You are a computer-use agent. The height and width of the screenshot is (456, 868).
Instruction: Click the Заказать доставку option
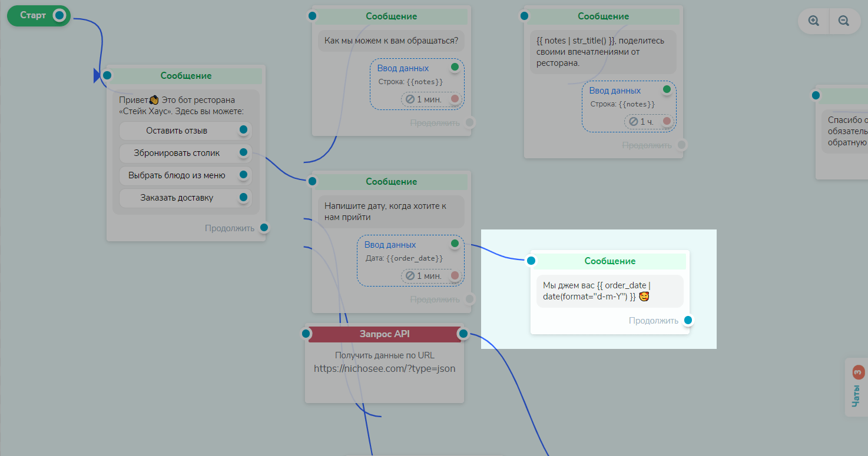(177, 198)
